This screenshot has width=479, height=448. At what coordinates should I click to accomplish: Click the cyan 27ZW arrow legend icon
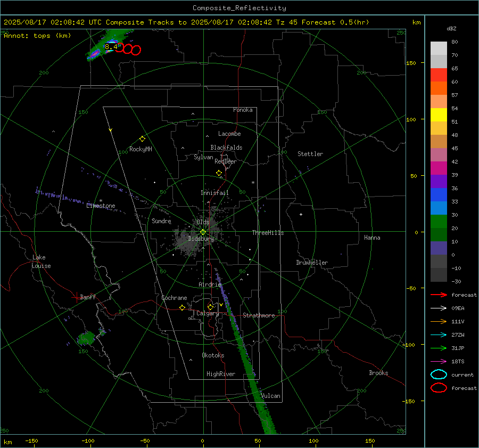click(x=439, y=335)
